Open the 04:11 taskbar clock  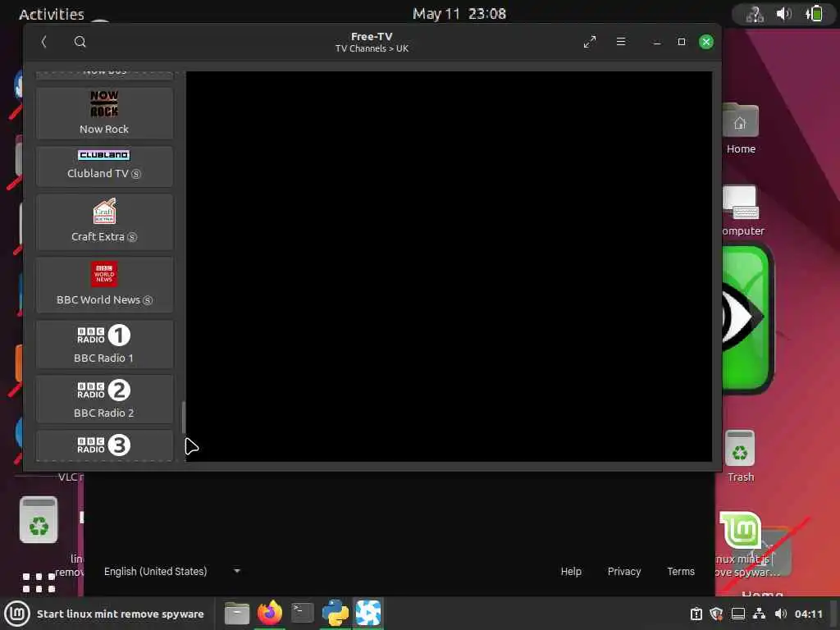point(808,614)
